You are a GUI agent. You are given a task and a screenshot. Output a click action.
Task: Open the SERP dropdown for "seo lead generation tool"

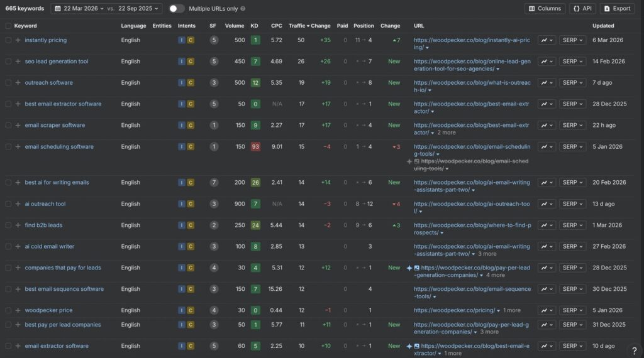573,62
